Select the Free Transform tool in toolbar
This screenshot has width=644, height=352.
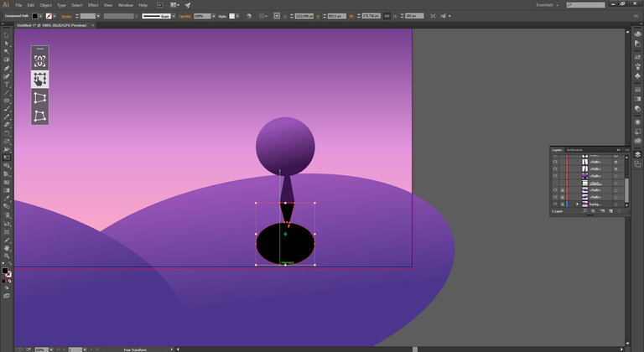[x=7, y=158]
